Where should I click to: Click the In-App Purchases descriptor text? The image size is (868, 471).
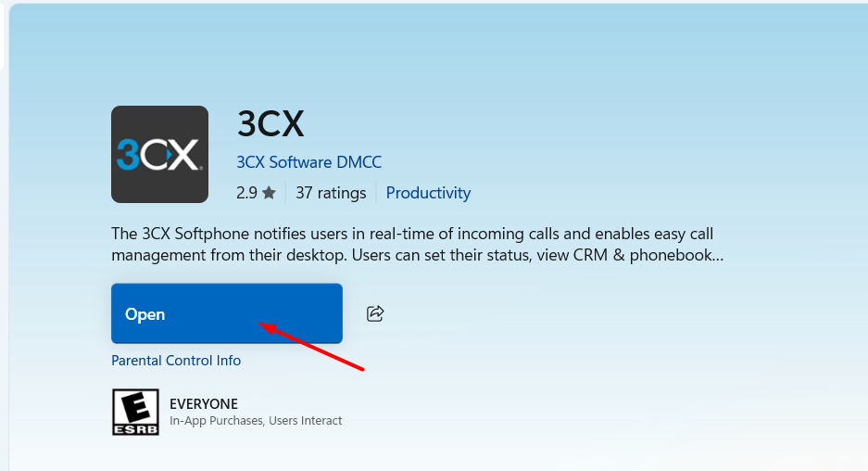(213, 421)
